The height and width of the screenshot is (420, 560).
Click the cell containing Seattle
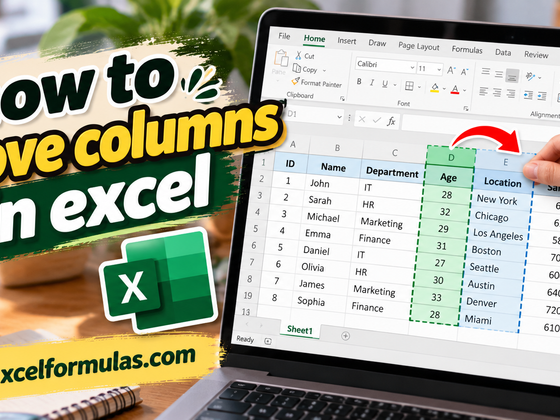pyautogui.click(x=484, y=268)
